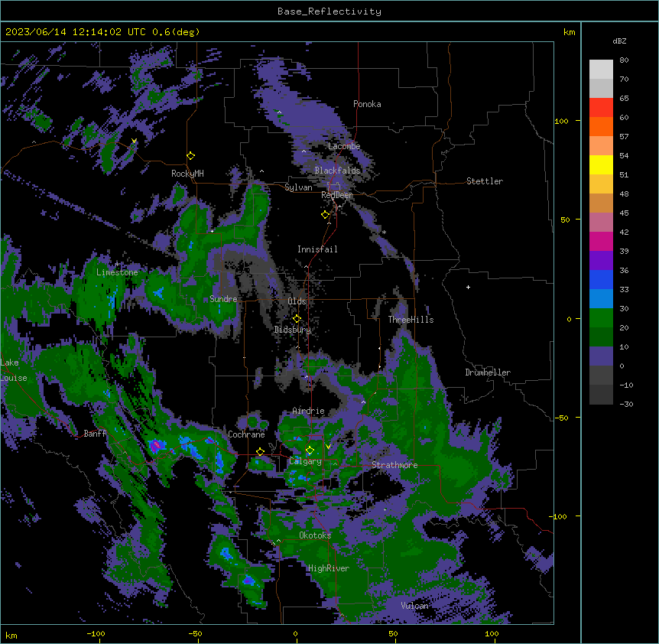Click the Base_Reflectivity title
This screenshot has height=644, width=659.
pyautogui.click(x=329, y=11)
